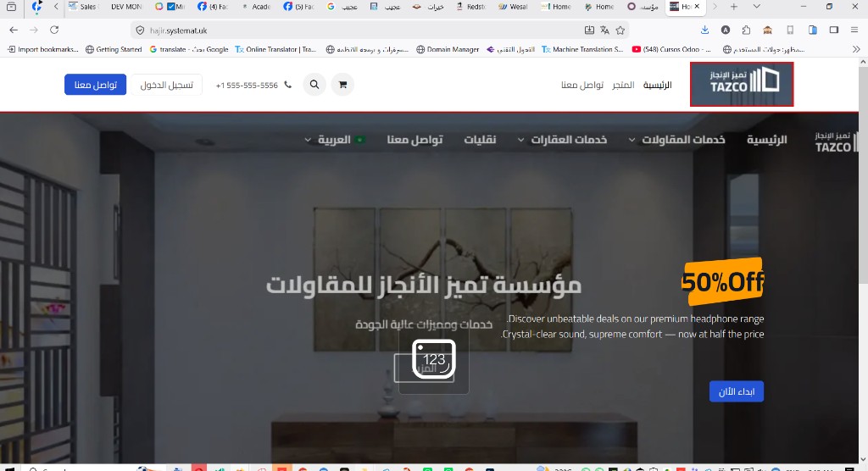The image size is (868, 471).
Task: Open العربية language selector
Action: pos(334,140)
